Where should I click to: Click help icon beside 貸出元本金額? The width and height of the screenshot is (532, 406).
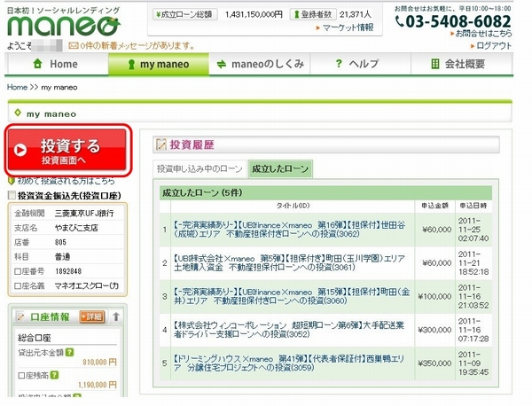click(69, 353)
